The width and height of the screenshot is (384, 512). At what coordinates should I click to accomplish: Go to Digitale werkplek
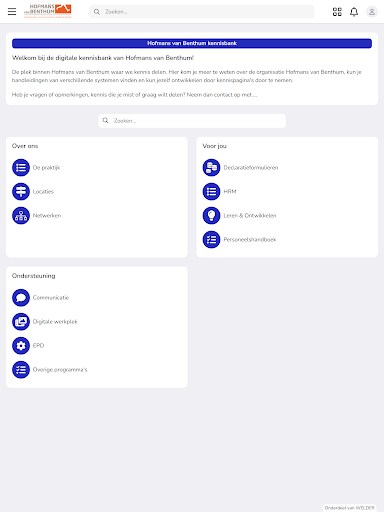click(x=55, y=321)
